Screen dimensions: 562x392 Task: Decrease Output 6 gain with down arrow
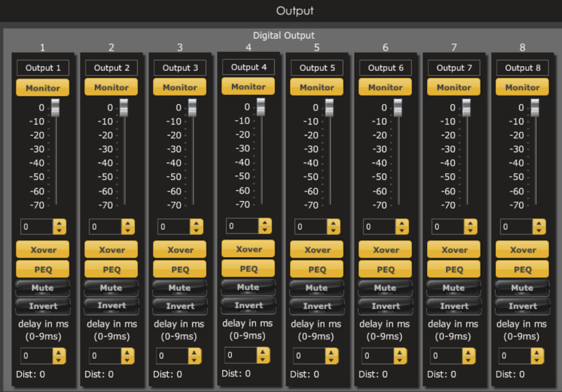click(402, 230)
